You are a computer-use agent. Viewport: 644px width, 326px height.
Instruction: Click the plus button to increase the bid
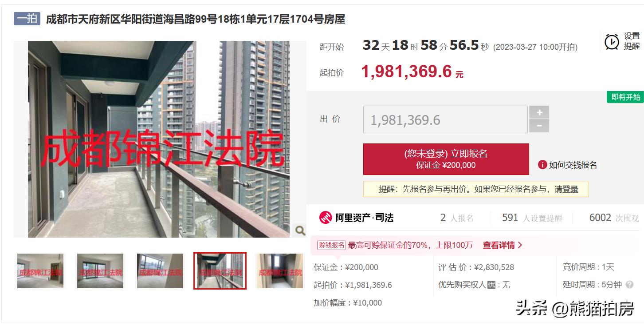tap(539, 112)
